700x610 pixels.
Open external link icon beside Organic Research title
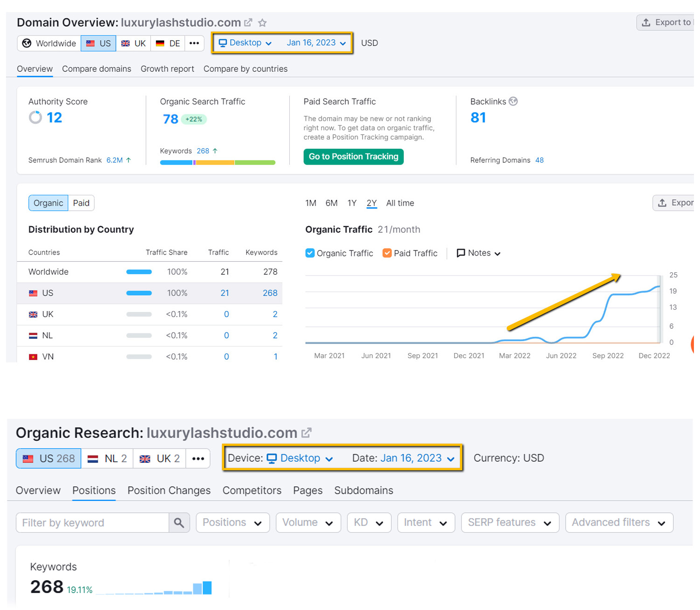[x=306, y=433]
